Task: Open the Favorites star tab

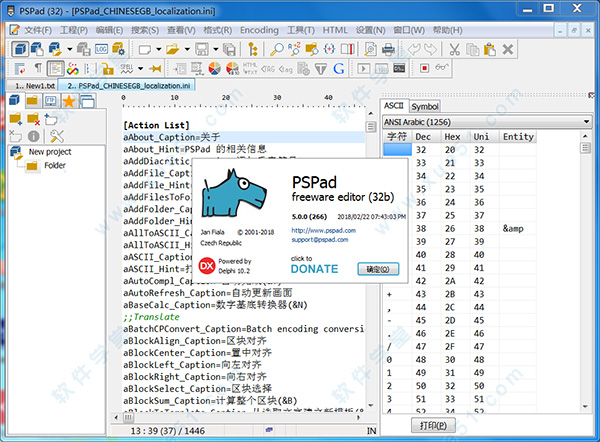Action: [x=69, y=101]
